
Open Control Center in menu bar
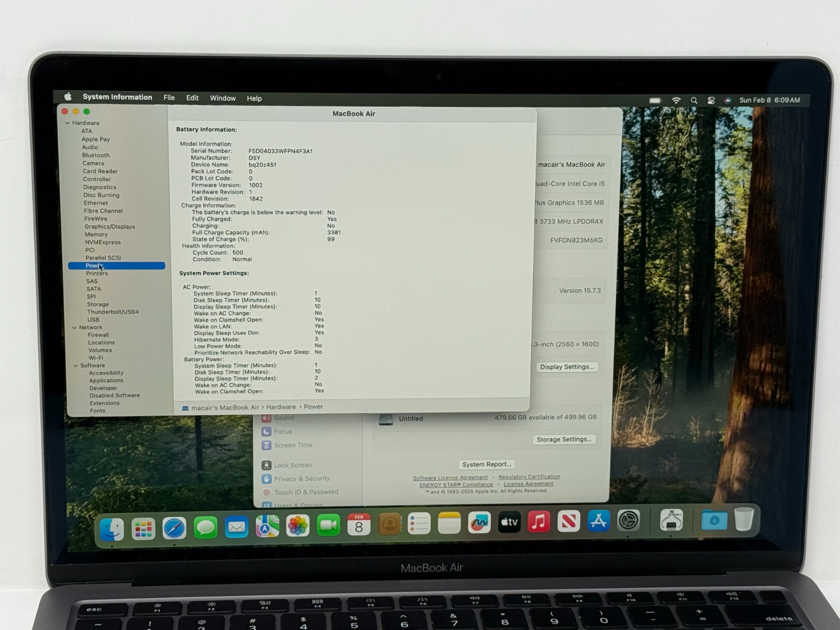[x=711, y=100]
